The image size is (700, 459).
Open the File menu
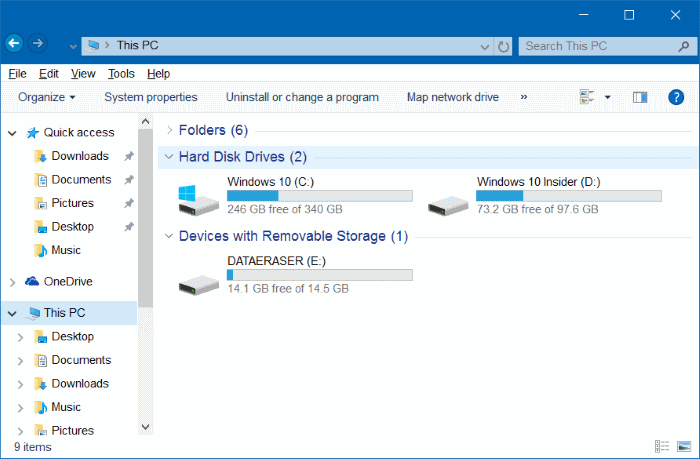point(17,74)
